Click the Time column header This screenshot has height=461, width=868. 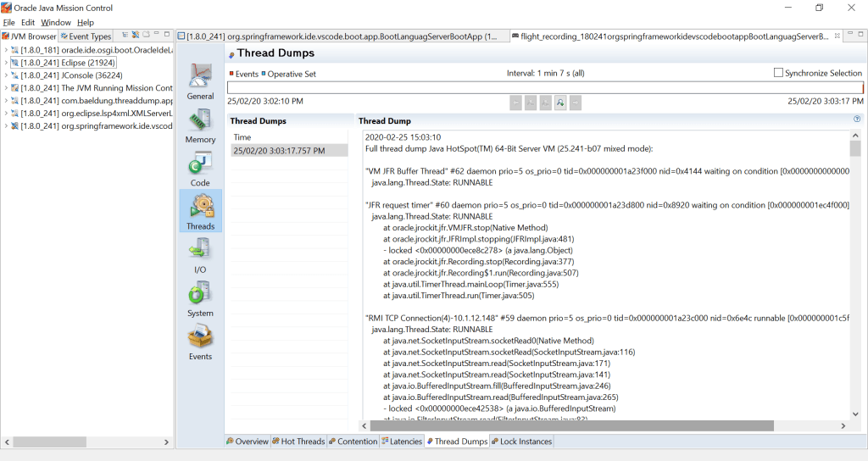289,137
